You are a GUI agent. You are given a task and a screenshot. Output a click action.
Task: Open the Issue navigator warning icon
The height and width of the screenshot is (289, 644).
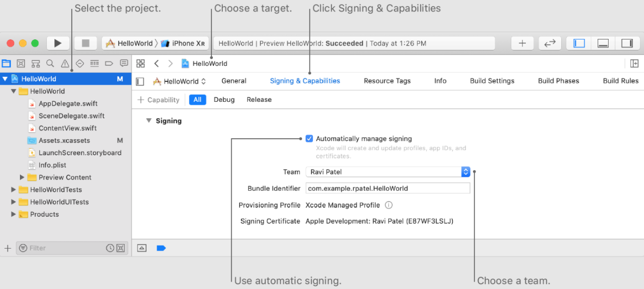pos(65,63)
